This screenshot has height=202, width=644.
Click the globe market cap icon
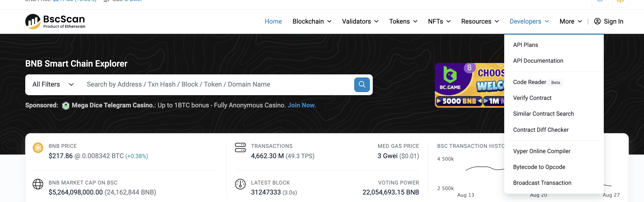(38, 184)
